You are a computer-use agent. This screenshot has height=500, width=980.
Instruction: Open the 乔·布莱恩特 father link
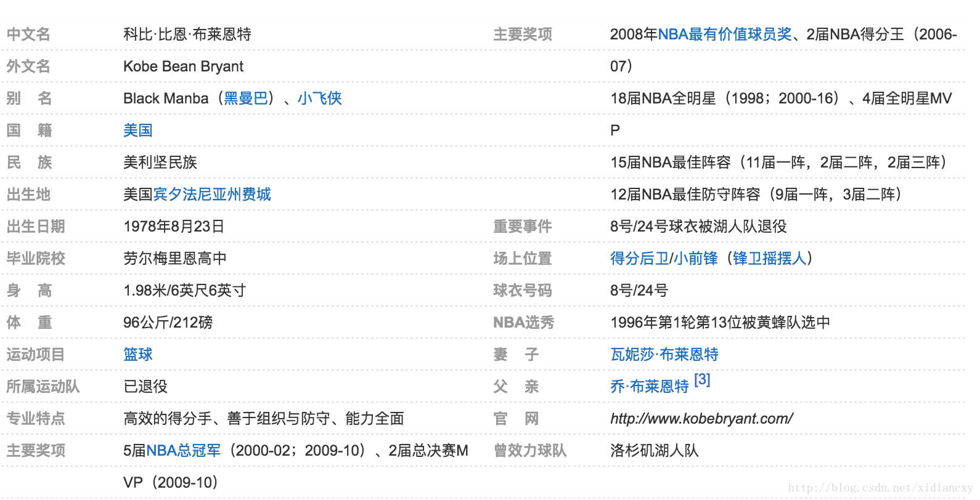click(650, 387)
